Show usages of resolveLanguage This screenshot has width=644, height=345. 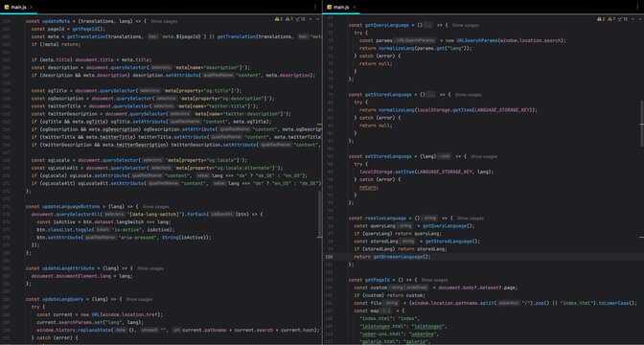(471, 218)
